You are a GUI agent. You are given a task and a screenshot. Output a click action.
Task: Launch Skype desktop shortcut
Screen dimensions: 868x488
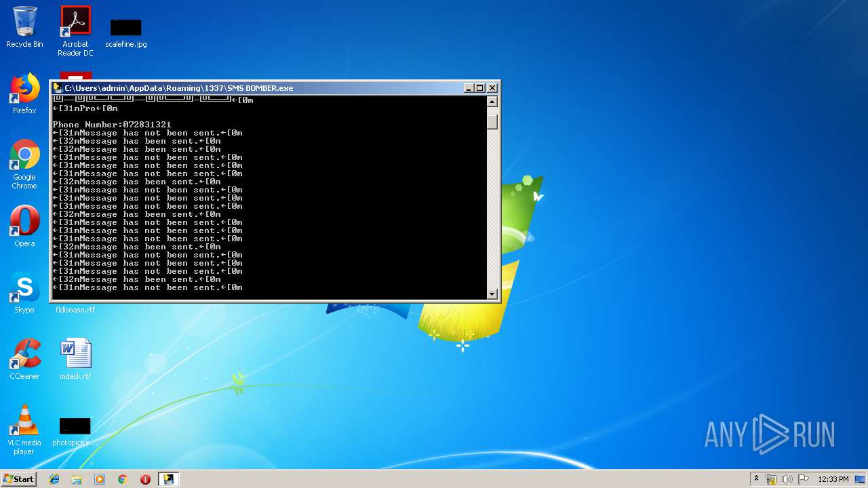pos(24,293)
